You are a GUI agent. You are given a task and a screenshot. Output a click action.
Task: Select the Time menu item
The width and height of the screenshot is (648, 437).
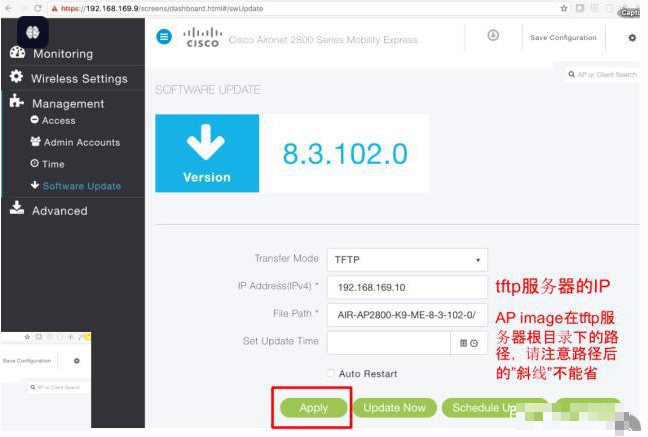pos(53,164)
